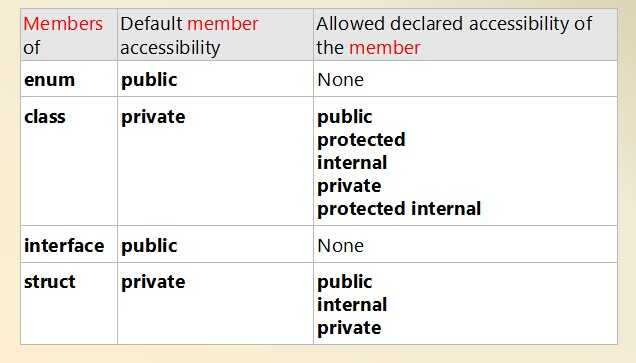Viewport: 636px width, 363px height.
Task: Select 'internal' in struct allowed list
Action: point(352,305)
